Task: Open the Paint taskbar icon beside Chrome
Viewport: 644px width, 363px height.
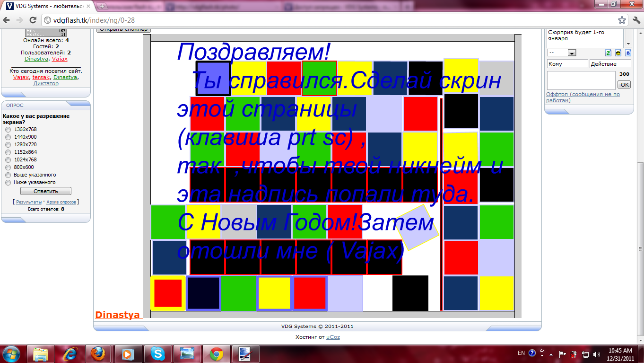Action: (x=246, y=354)
